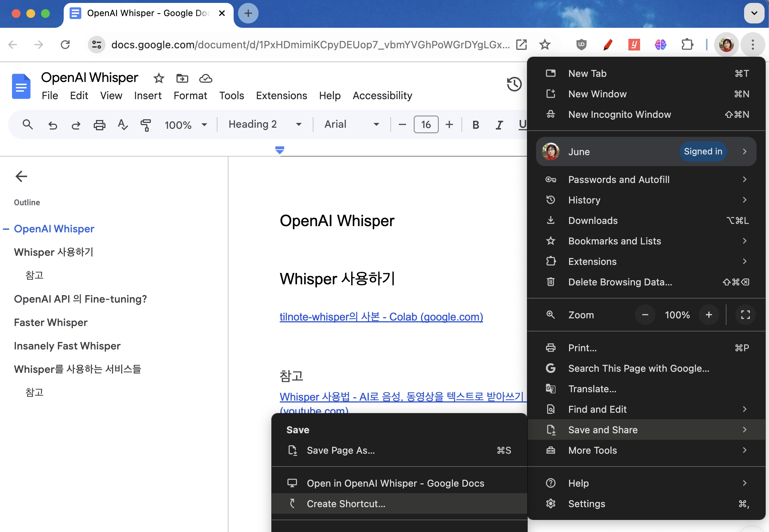The height and width of the screenshot is (532, 769).
Task: Toggle bold formatting button
Action: coord(476,125)
